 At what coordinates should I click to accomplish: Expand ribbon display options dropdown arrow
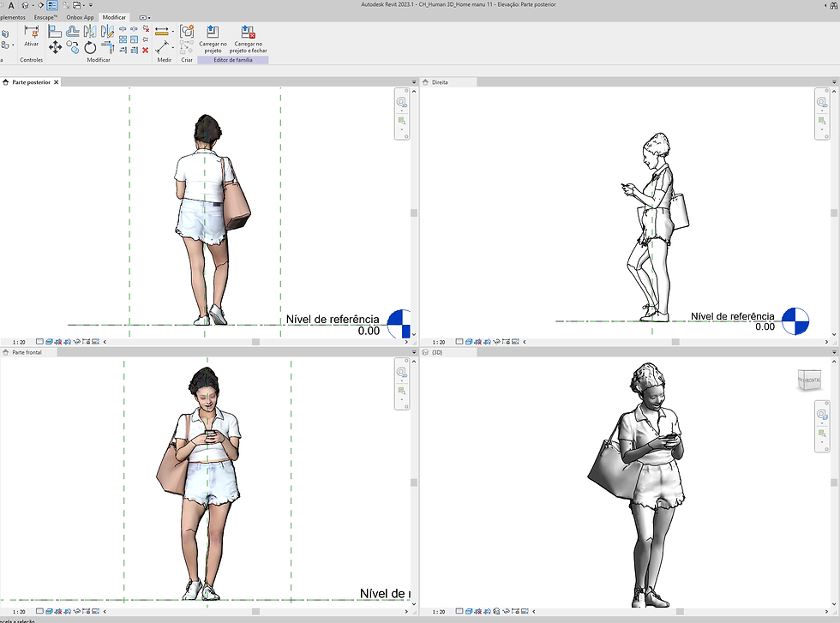(149, 18)
